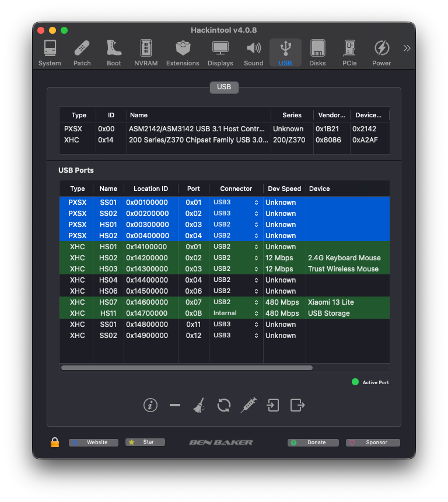448x502 pixels.
Task: Click the Donate button
Action: click(x=313, y=442)
